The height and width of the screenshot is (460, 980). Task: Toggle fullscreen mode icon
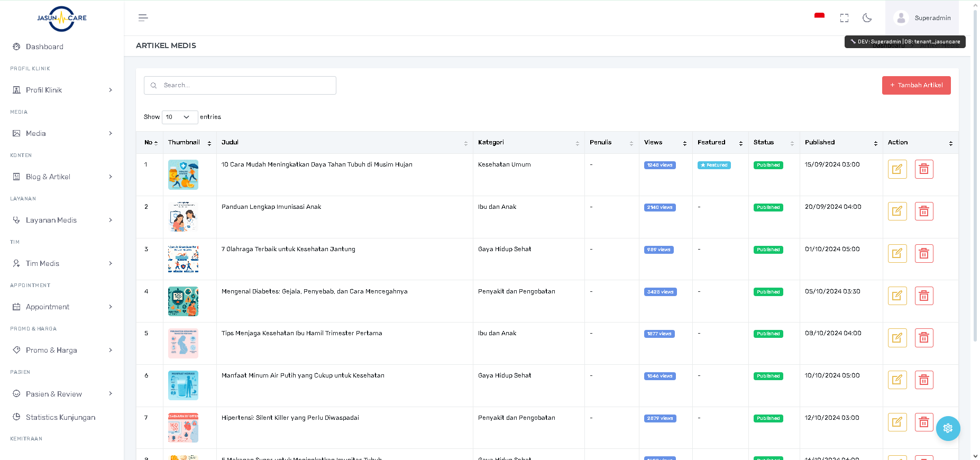tap(844, 18)
